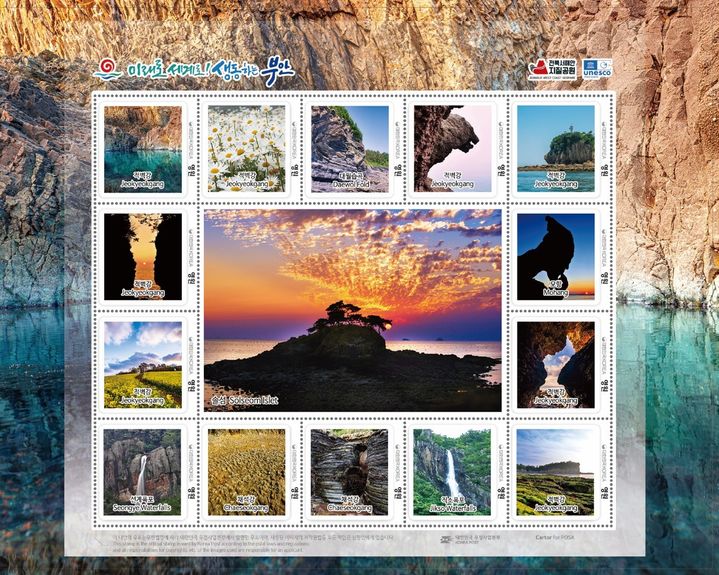
Task: Click the '생동하는 부안' slogan heading
Action: 253,71
